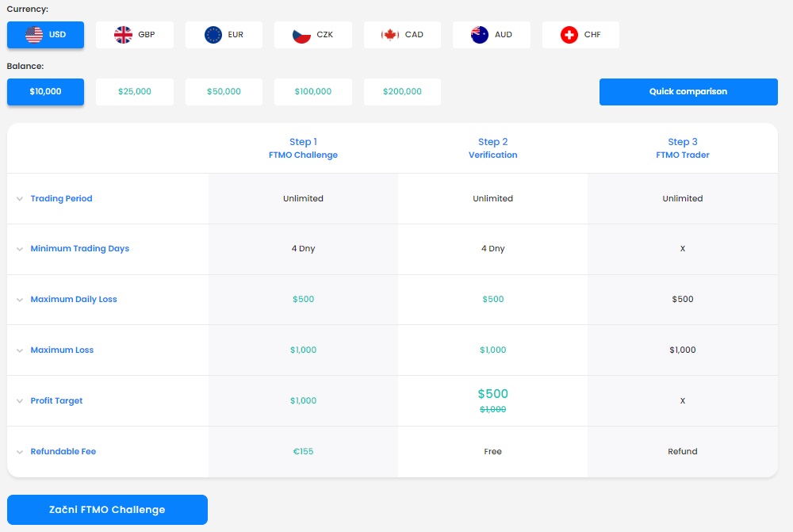Select the $10,000 balance
Viewport: 793px width, 532px height.
pos(45,91)
